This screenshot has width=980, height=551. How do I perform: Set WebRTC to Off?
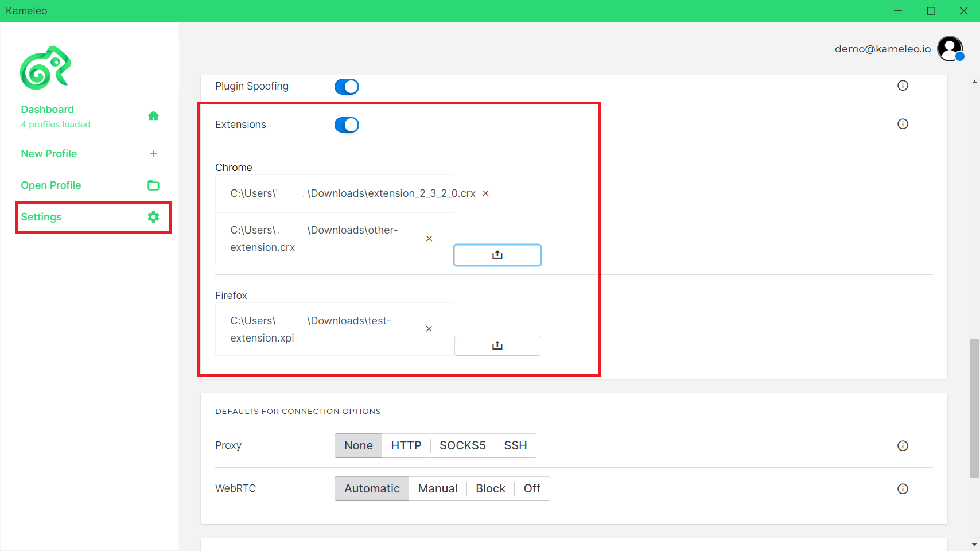(x=532, y=488)
